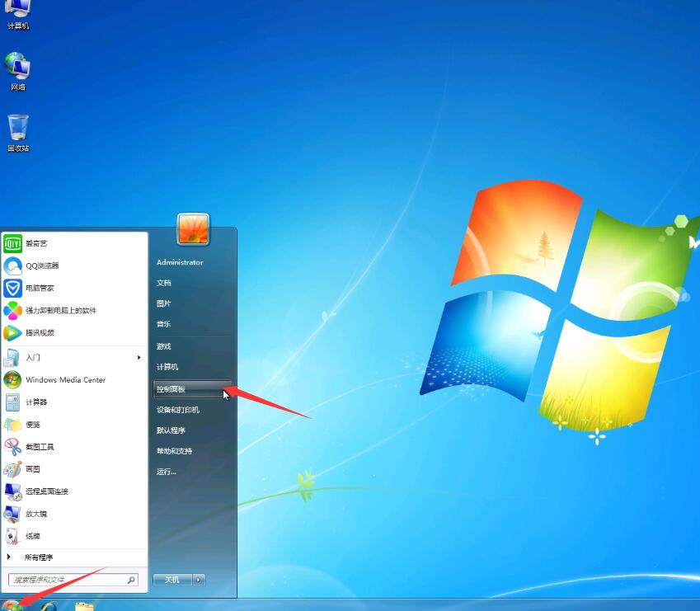Open the 爱奇艺 app from Start menu
700x611 pixels.
click(74, 243)
